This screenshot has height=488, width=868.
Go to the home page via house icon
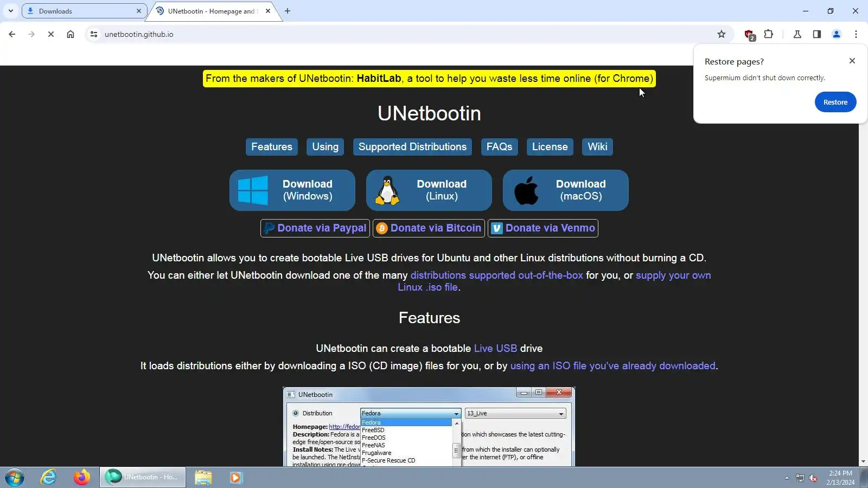(x=71, y=34)
